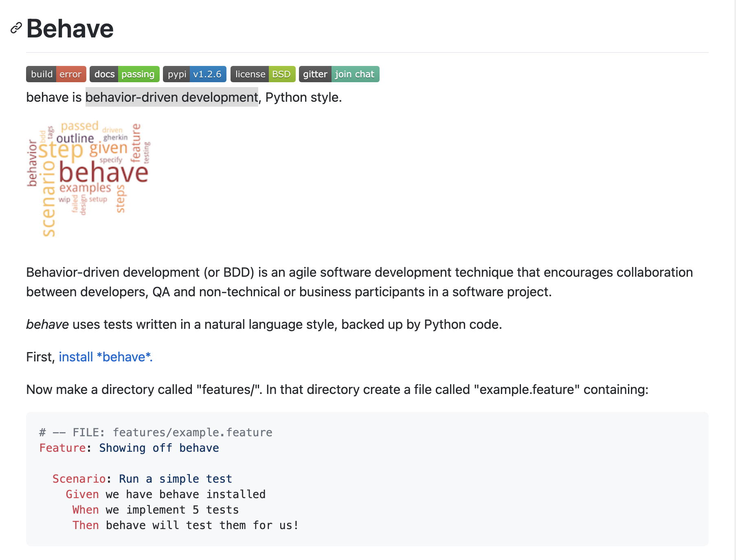Viewport: 738px width, 560px height.
Task: Join the Gitter chat via its badge
Action: [338, 74]
